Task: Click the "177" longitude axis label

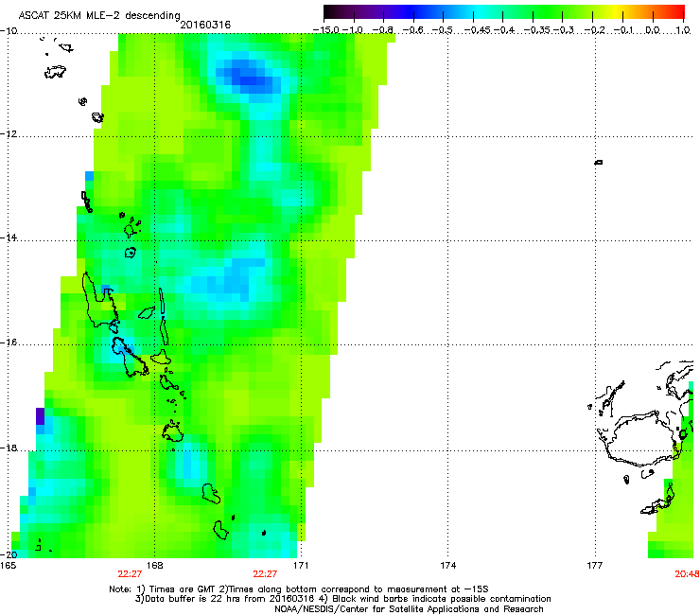Action: pos(595,566)
